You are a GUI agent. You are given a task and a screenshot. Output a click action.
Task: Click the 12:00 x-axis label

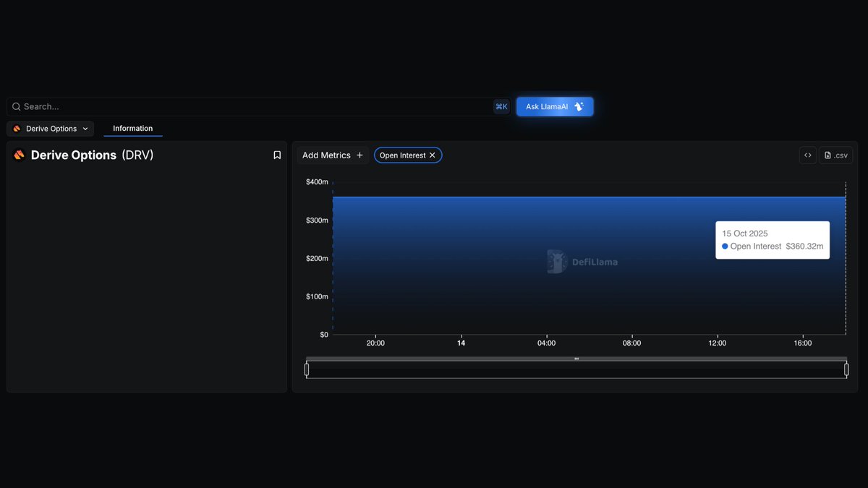point(717,343)
